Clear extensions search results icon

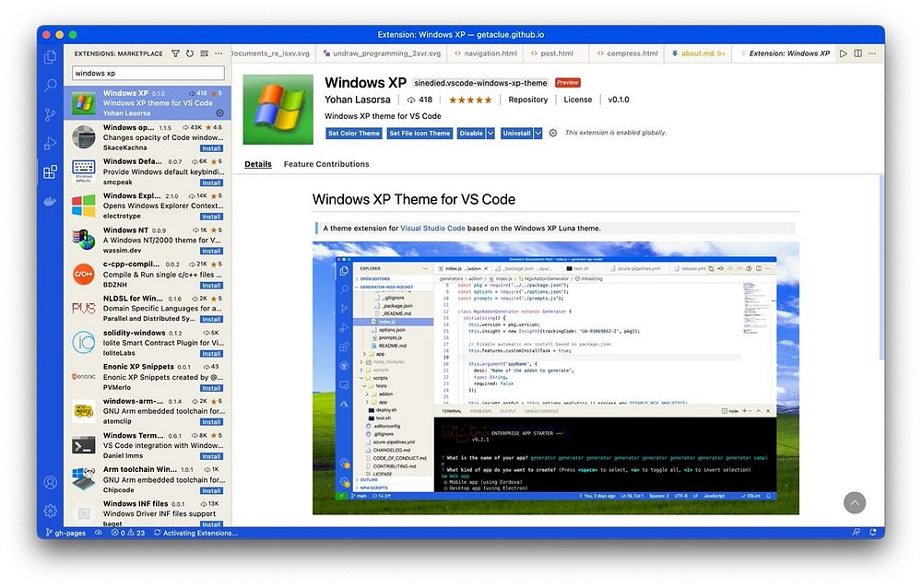pos(204,53)
